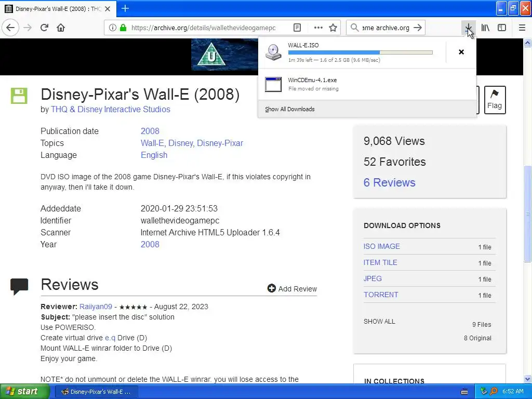The image size is (532, 399).
Task: Click the scrollbar up arrow
Action: pyautogui.click(x=527, y=43)
